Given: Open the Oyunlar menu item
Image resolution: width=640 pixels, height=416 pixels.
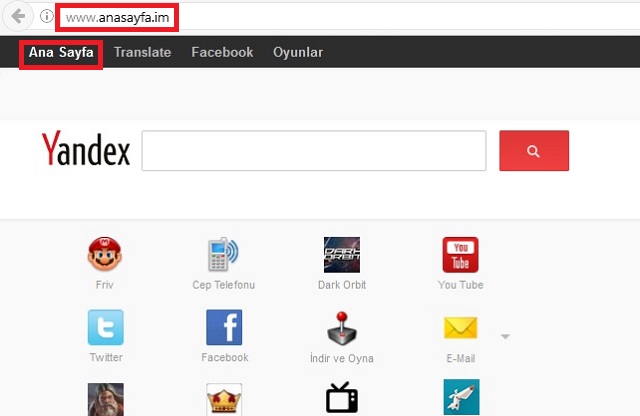Looking at the screenshot, I should [298, 52].
